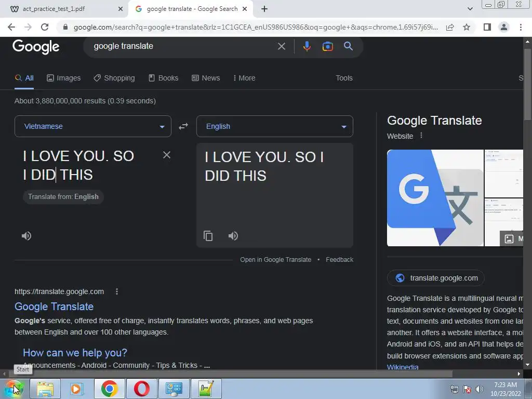532x399 pixels.
Task: Launch Windows Media Player from taskbar
Action: (x=77, y=389)
